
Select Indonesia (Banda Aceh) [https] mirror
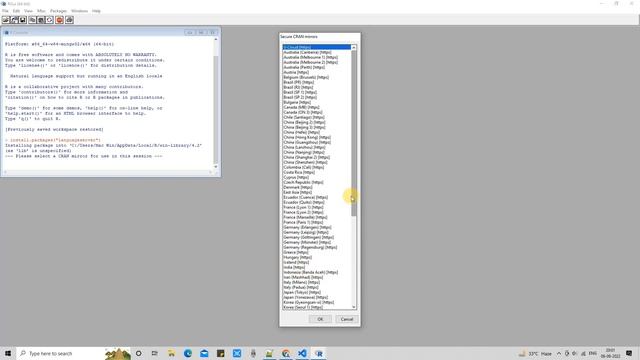click(x=317, y=272)
